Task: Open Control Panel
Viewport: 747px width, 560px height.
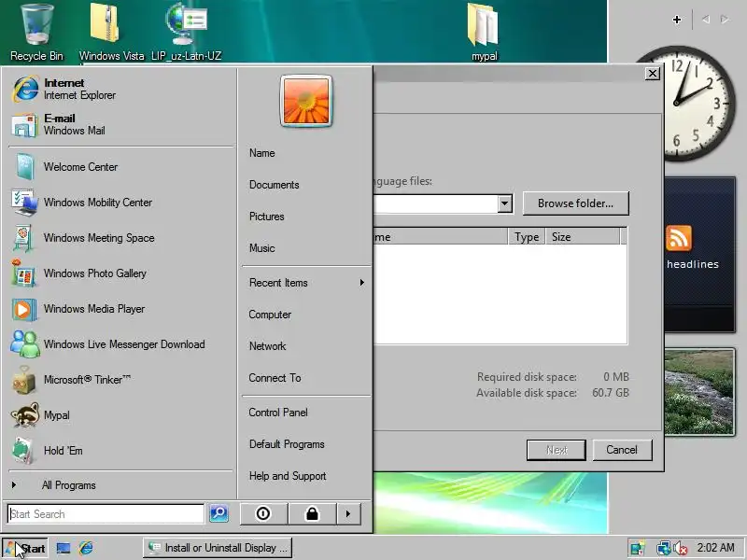Action: click(306, 413)
